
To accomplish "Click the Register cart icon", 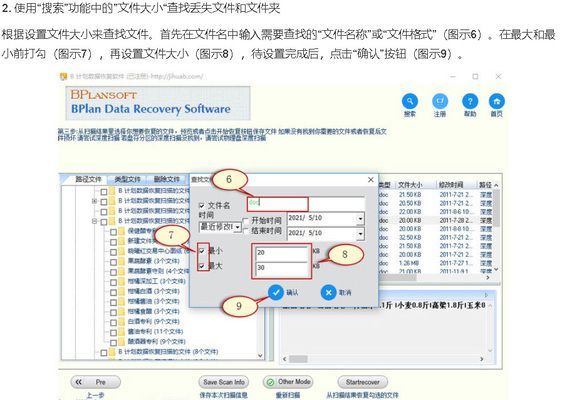I will click(x=440, y=101).
